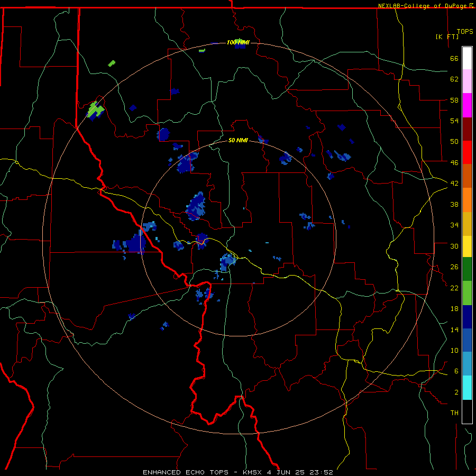
Task: Click the 2 value on the scale
Action: (x=456, y=392)
